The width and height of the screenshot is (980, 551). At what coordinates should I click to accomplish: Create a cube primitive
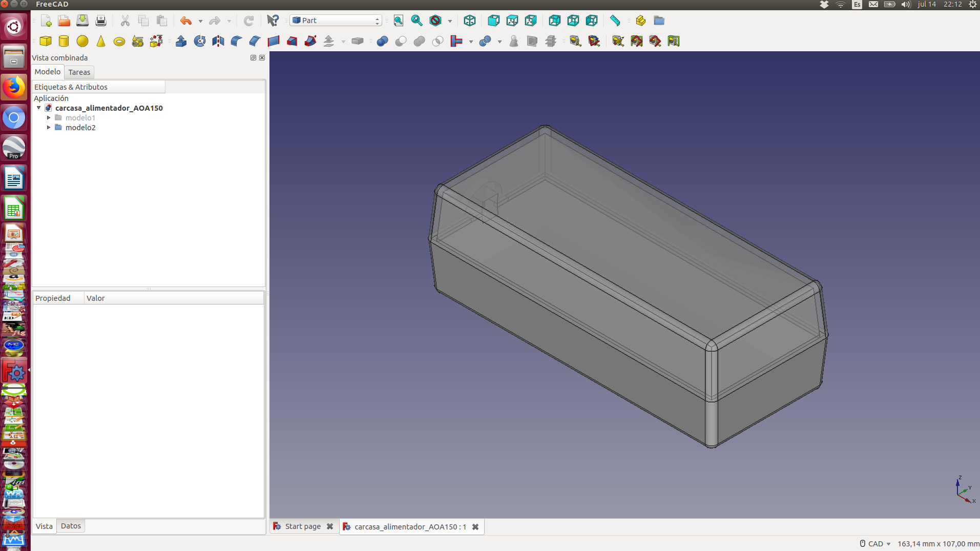[46, 41]
